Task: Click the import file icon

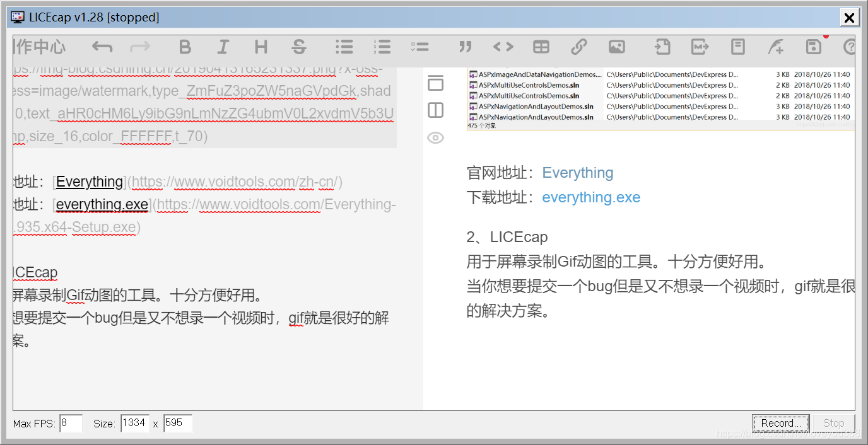Action: point(662,47)
